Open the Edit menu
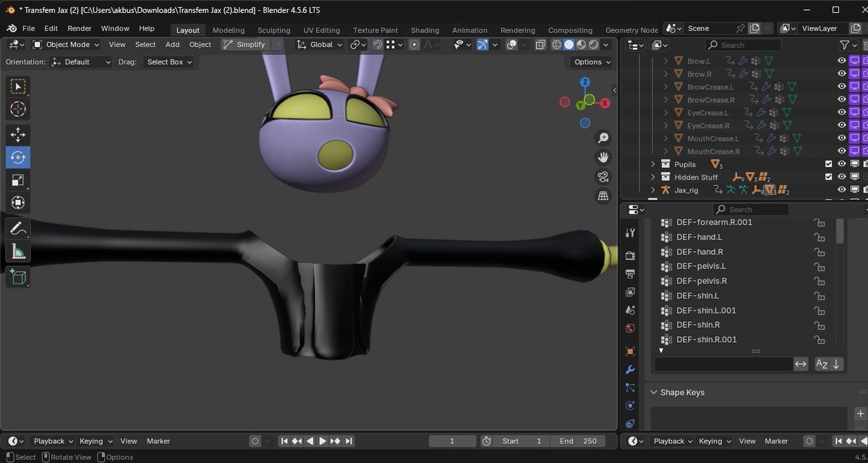This screenshot has height=463, width=868. (x=51, y=28)
